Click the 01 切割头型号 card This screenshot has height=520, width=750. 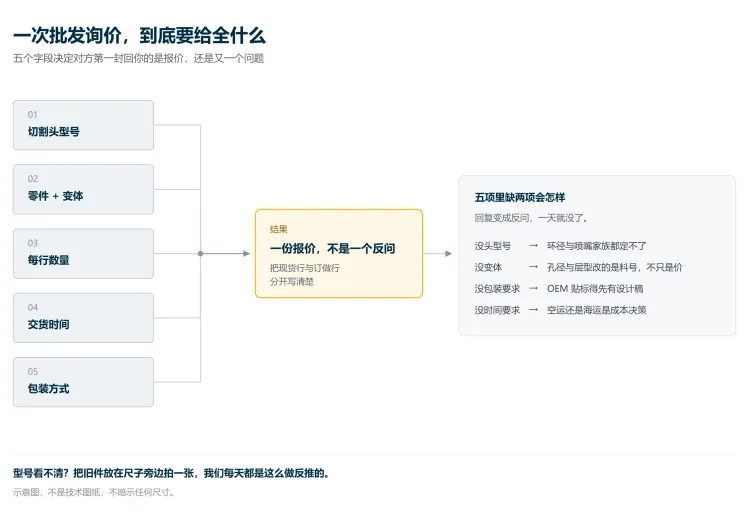point(83,125)
